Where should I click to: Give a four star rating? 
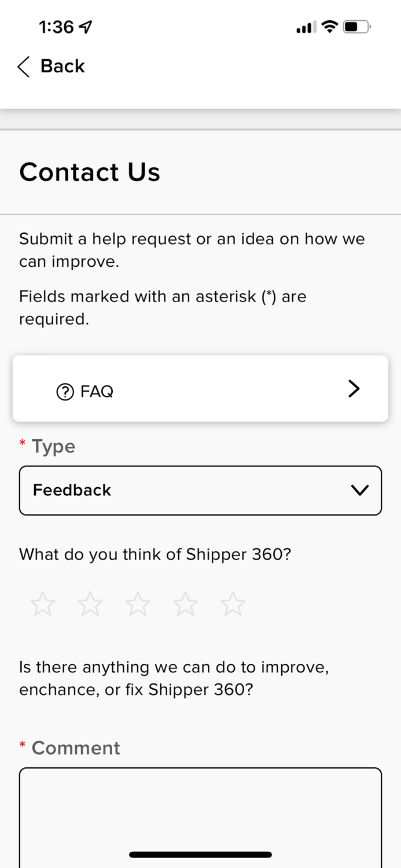[185, 604]
